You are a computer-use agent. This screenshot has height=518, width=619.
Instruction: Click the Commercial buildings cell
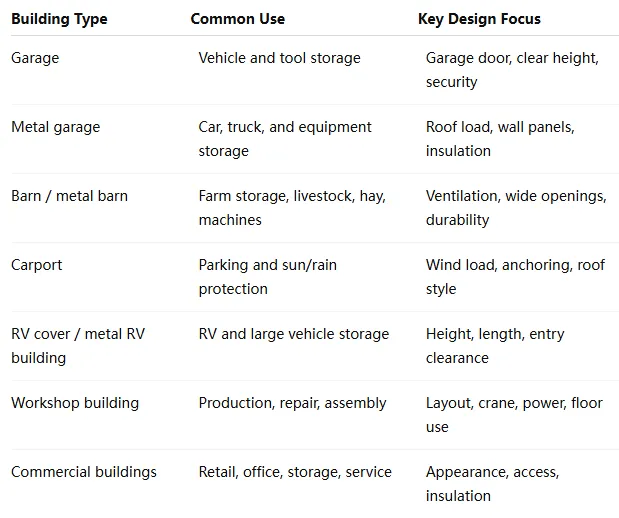coord(84,472)
